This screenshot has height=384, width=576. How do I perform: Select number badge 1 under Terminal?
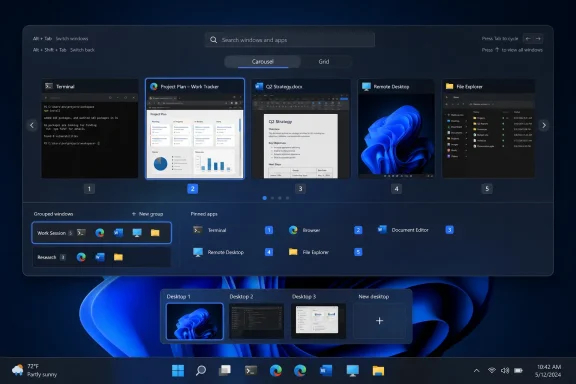[x=89, y=189]
